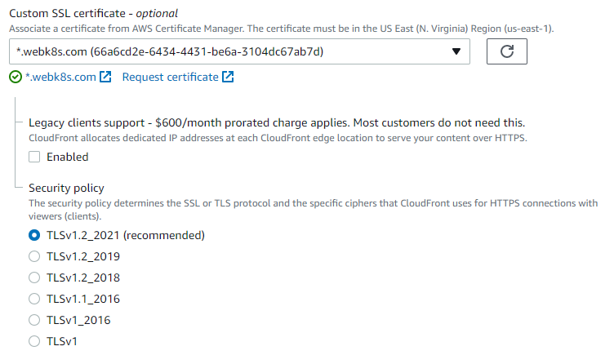Click the TLSv1.2_2021 (recommended) label text
Viewport: 614px width, 364px height.
tap(125, 235)
